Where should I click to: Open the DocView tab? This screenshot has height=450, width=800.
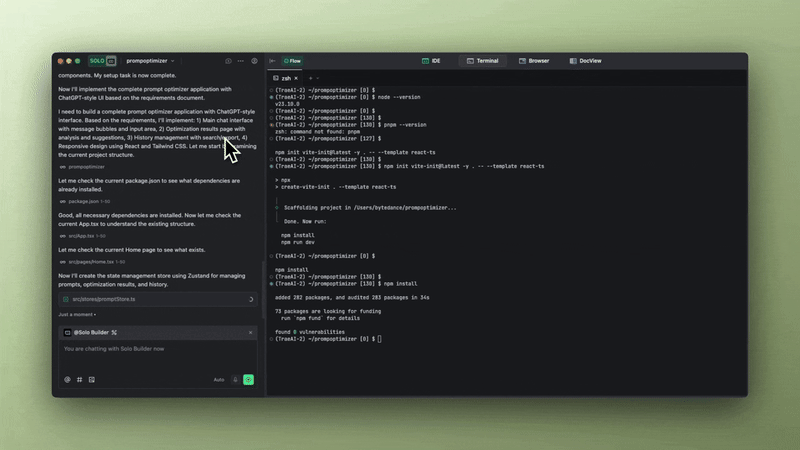pos(586,61)
